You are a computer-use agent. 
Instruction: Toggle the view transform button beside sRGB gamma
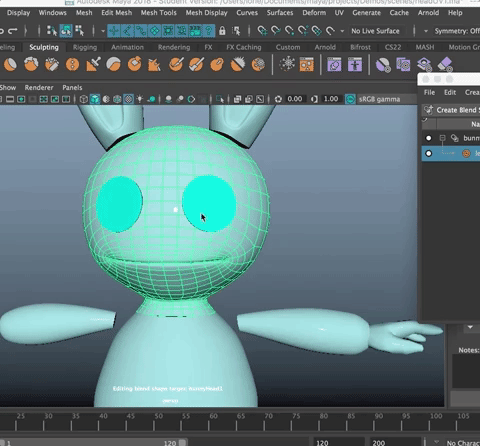coord(350,99)
